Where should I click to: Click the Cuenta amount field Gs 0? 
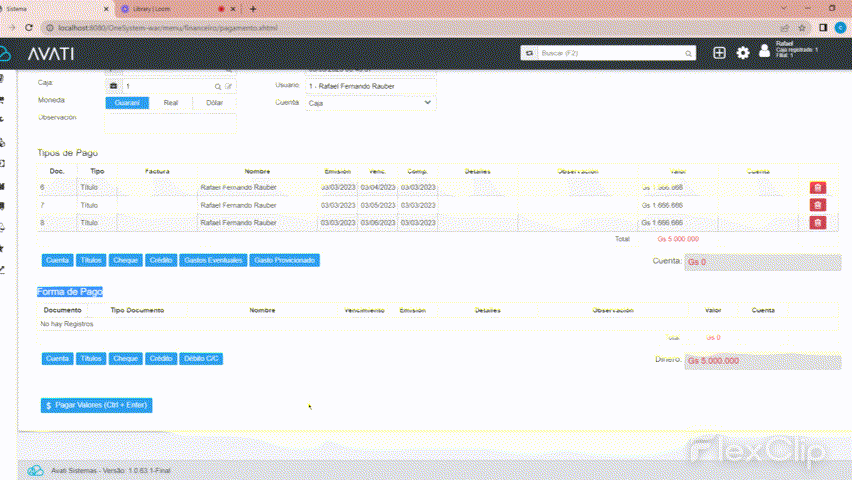coord(762,262)
